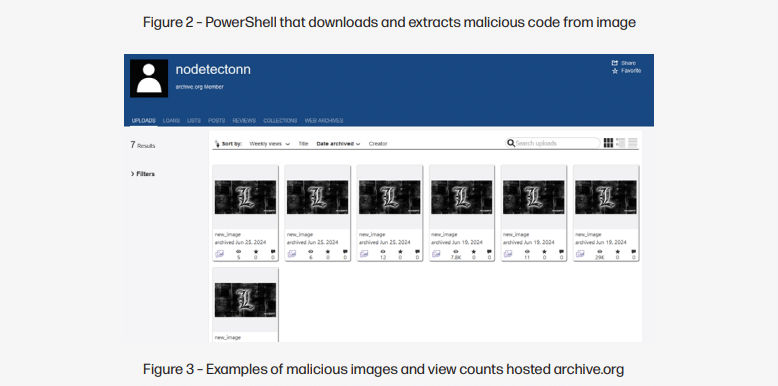Image resolution: width=778 pixels, height=386 pixels.
Task: Click favorites star on the 6-views card
Action: pyautogui.click(x=328, y=252)
